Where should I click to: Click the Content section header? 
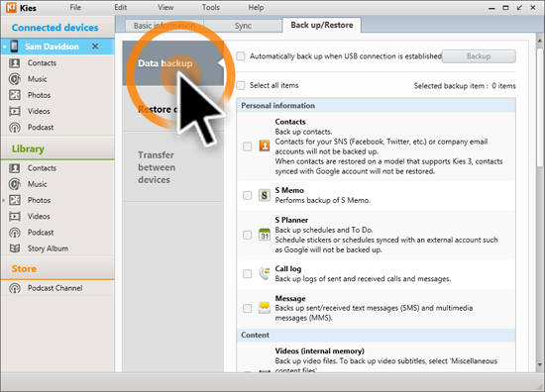tap(377, 335)
